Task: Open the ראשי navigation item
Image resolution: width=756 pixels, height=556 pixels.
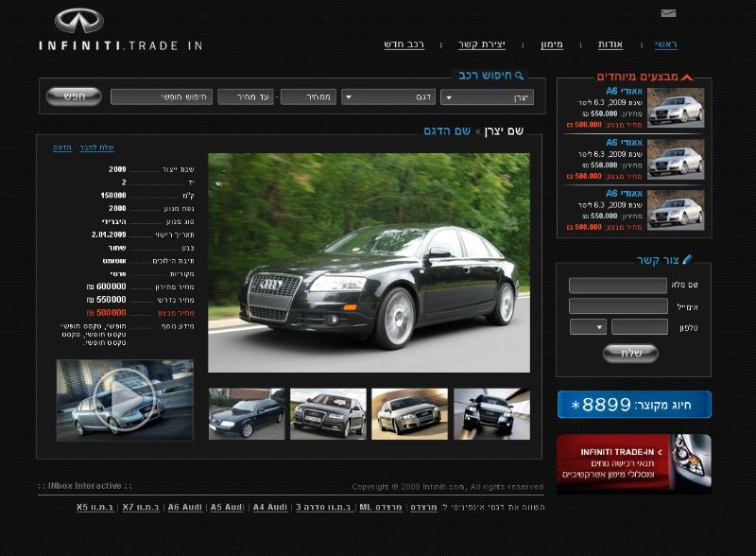Action: (x=666, y=44)
